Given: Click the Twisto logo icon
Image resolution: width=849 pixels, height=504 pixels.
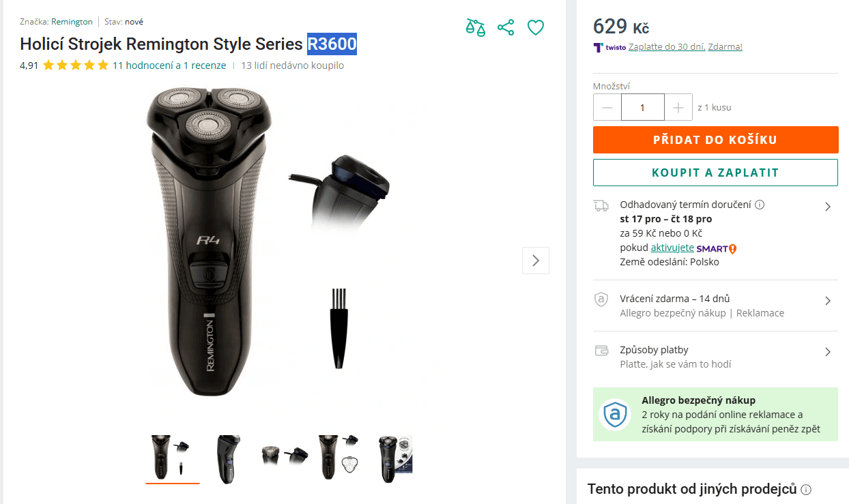Looking at the screenshot, I should coord(598,48).
